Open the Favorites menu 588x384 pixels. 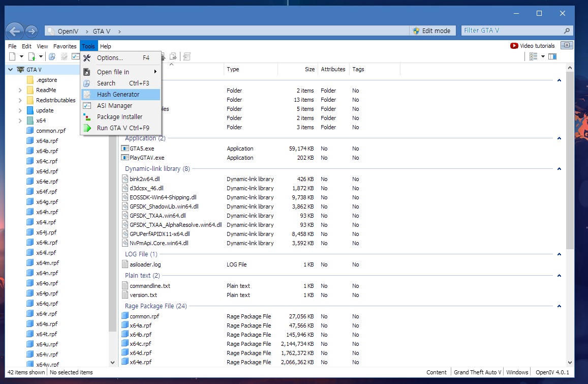click(65, 46)
